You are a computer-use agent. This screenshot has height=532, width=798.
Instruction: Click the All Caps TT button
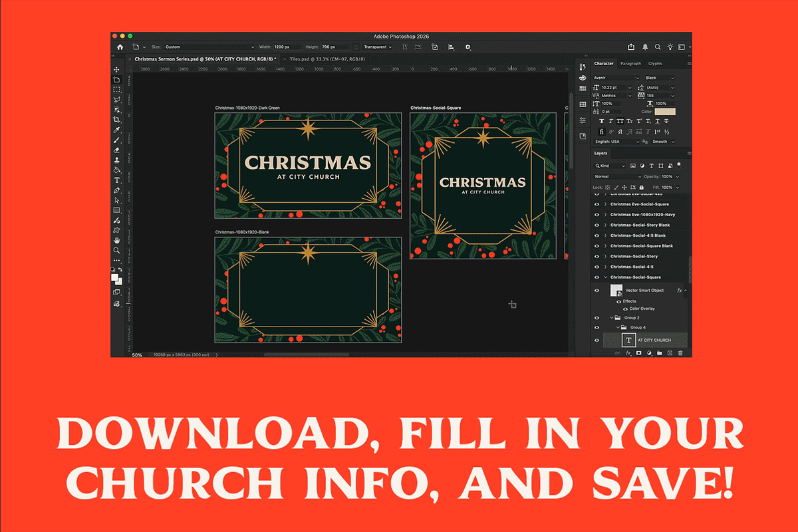620,122
